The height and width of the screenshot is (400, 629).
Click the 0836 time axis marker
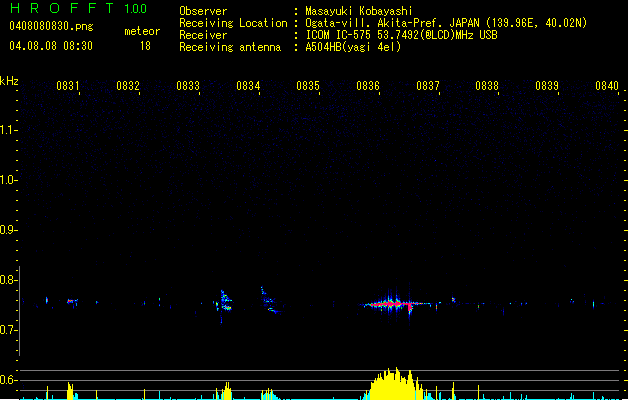tap(368, 86)
